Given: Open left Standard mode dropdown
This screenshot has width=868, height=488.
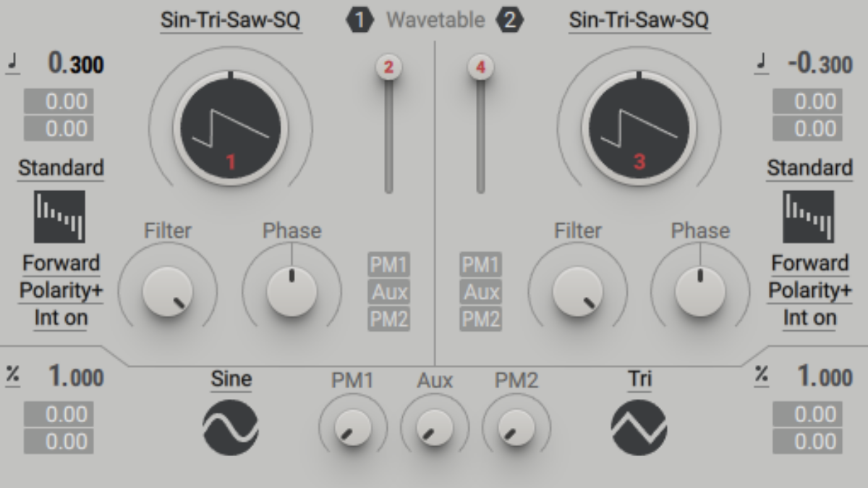Looking at the screenshot, I should click(x=61, y=168).
